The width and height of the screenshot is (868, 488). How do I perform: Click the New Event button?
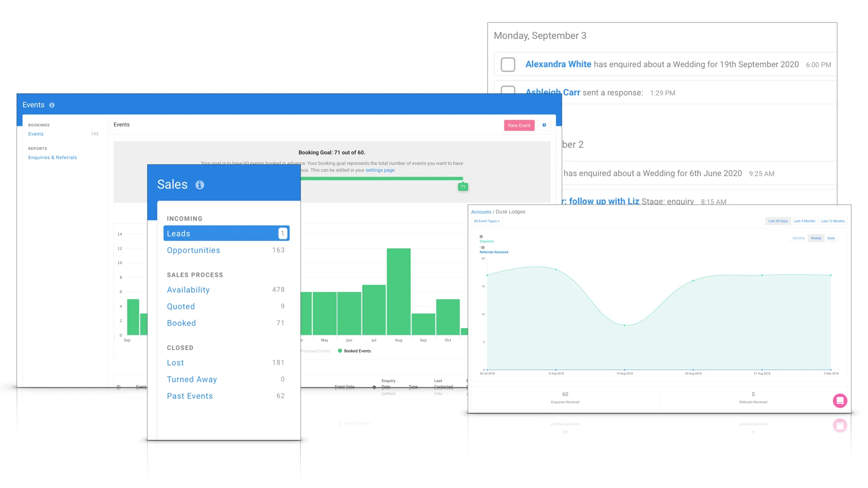(519, 126)
